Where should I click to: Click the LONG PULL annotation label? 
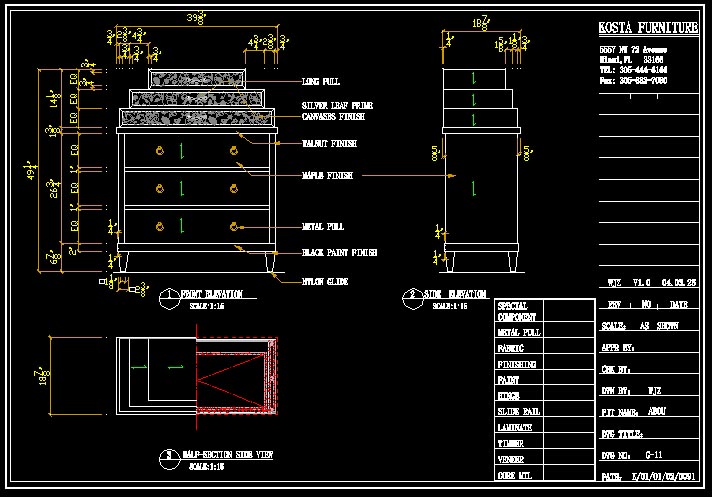click(321, 82)
